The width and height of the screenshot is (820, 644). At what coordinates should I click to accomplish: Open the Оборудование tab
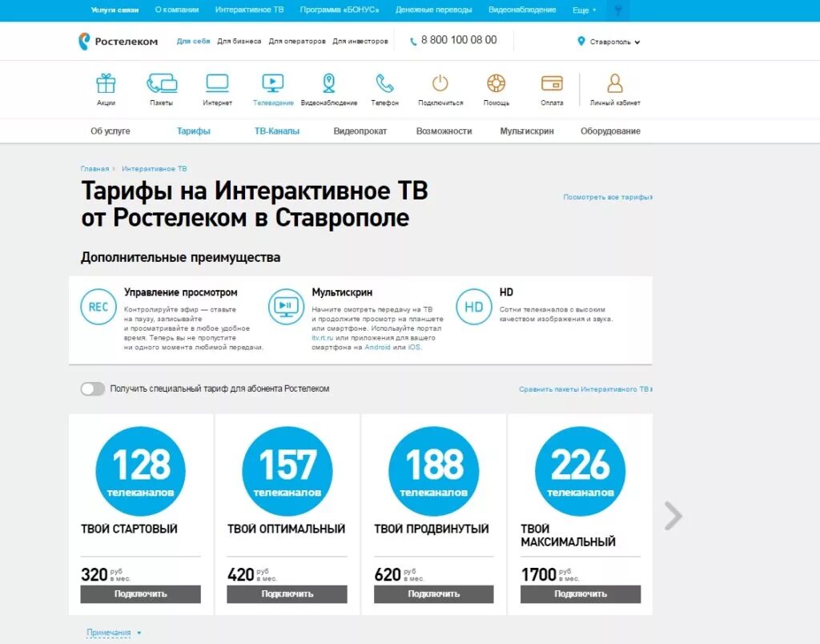[x=610, y=131]
